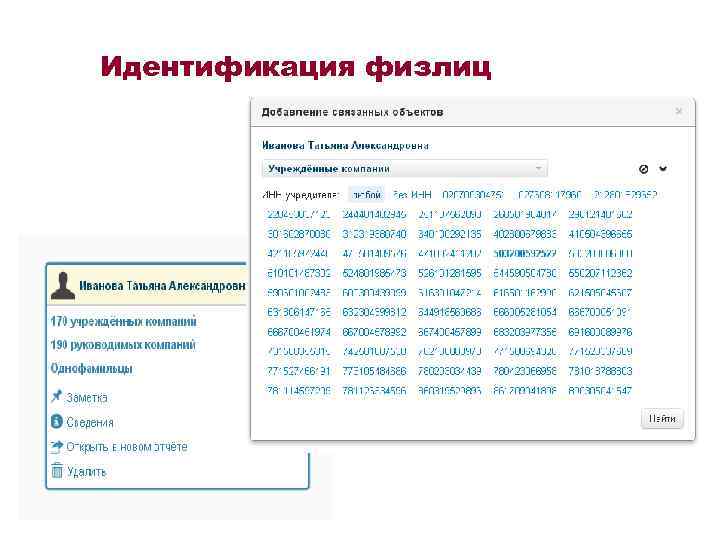Select ИНН 624801985473
This screenshot has height=540, width=720.
pos(374,273)
